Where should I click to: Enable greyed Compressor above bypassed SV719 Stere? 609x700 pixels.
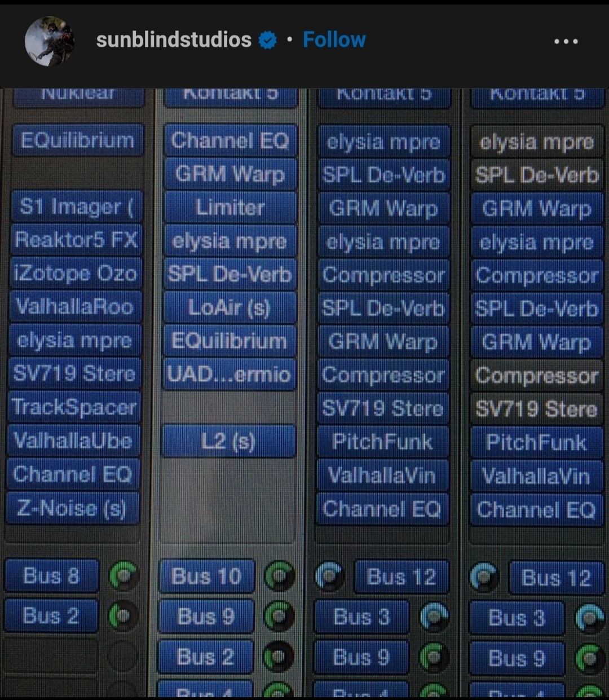537,376
